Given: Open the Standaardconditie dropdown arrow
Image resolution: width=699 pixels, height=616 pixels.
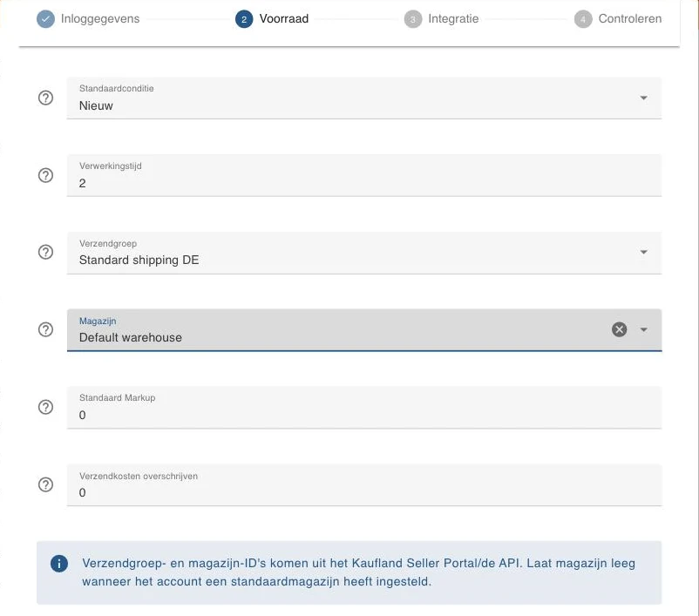Looking at the screenshot, I should (644, 98).
